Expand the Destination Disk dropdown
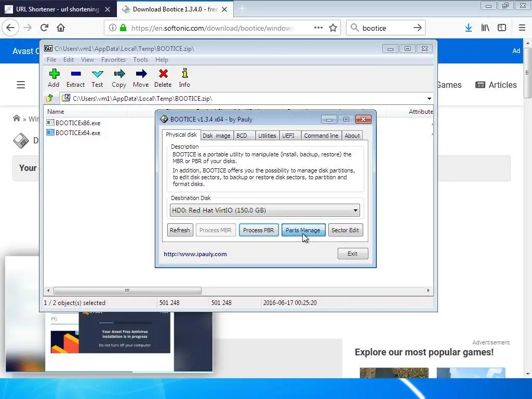Screen dimensions: 532x399 [x=355, y=210]
